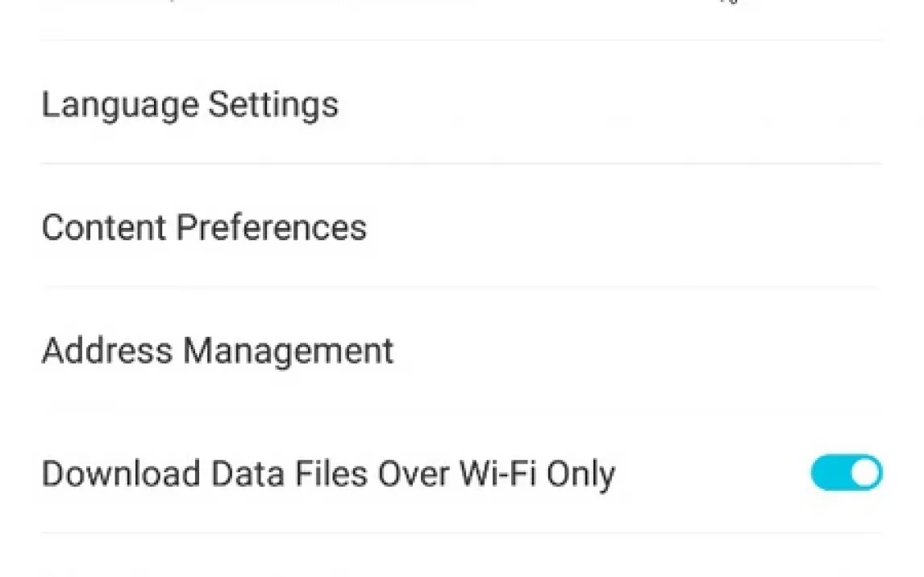This screenshot has height=577, width=924.
Task: Tap the Language Settings row label
Action: point(190,105)
